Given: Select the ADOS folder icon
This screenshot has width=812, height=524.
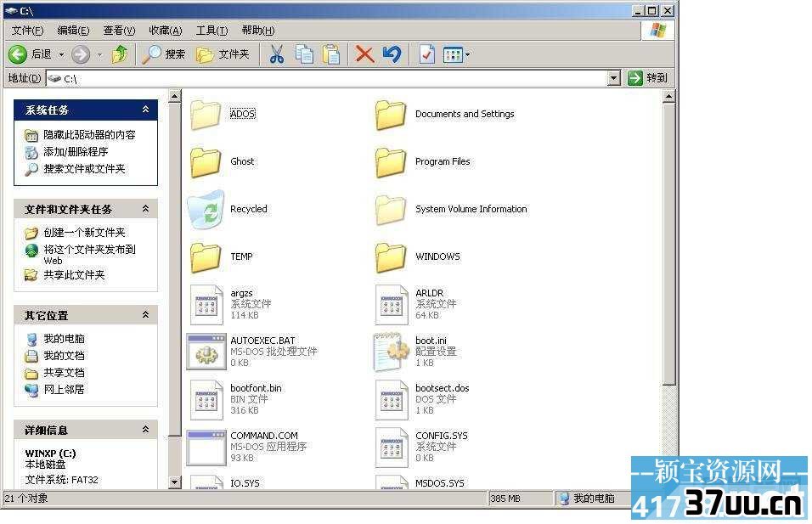Looking at the screenshot, I should click(206, 114).
